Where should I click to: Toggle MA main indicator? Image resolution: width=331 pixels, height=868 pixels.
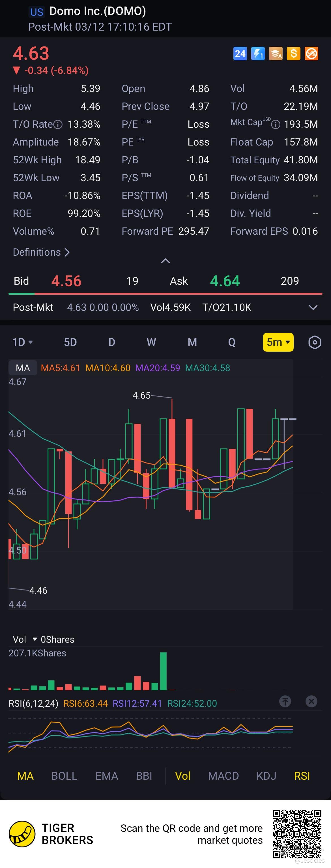[25, 776]
